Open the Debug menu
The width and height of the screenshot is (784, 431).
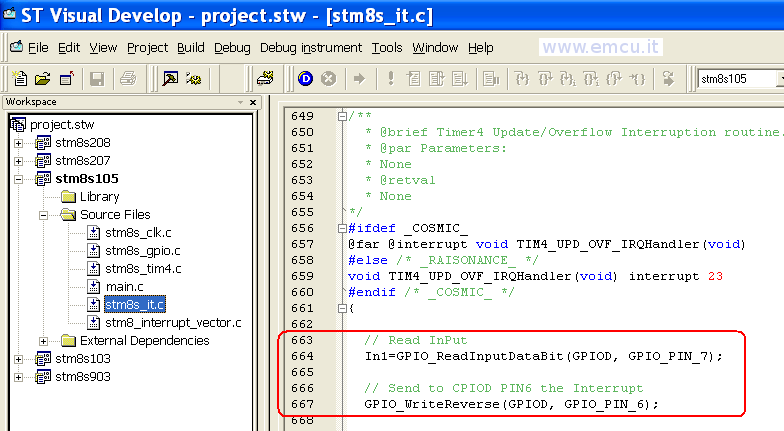point(232,48)
